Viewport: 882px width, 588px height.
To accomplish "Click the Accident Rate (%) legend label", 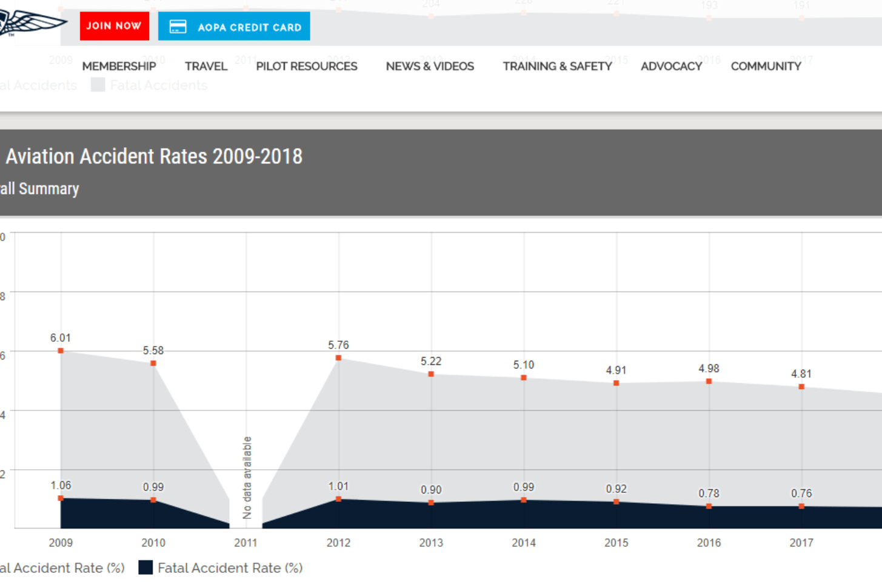I will [62, 568].
